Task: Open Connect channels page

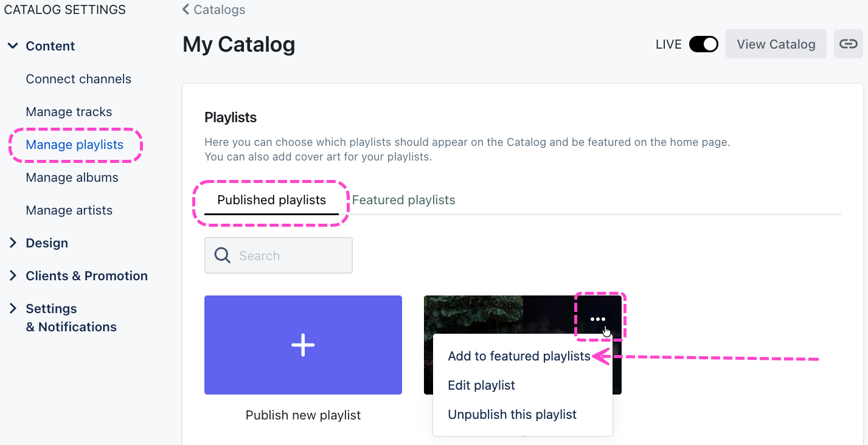Action: coord(78,79)
